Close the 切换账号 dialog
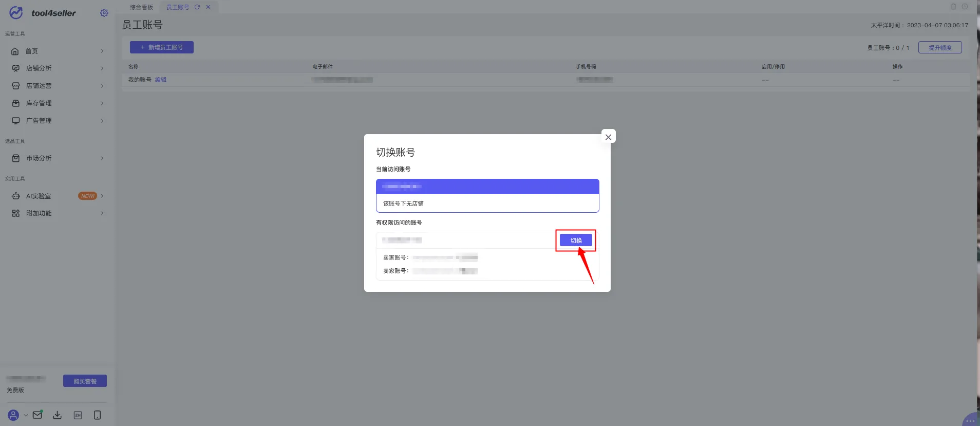Image resolution: width=980 pixels, height=426 pixels. (608, 137)
